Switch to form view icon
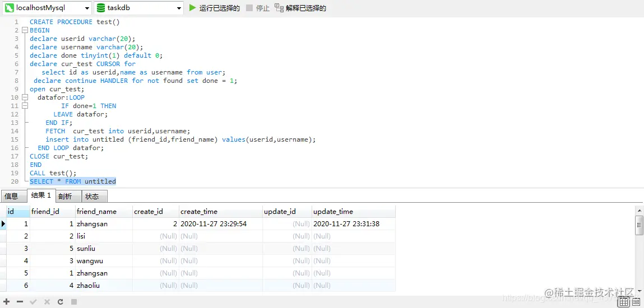The height and width of the screenshot is (308, 644). point(637,302)
